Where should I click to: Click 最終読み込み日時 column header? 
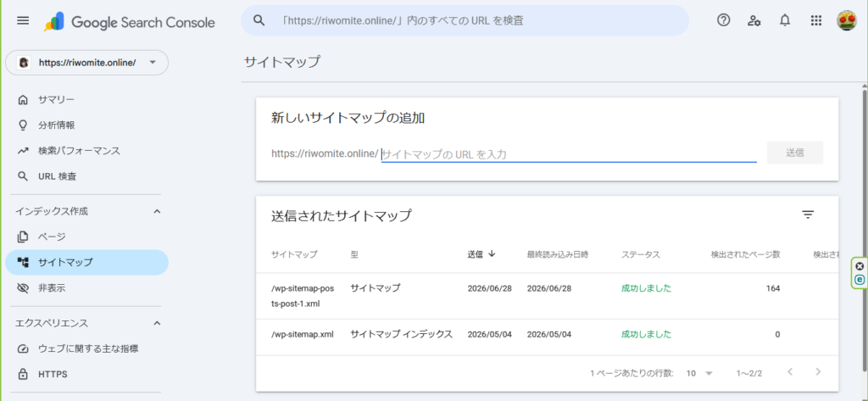[x=558, y=254]
